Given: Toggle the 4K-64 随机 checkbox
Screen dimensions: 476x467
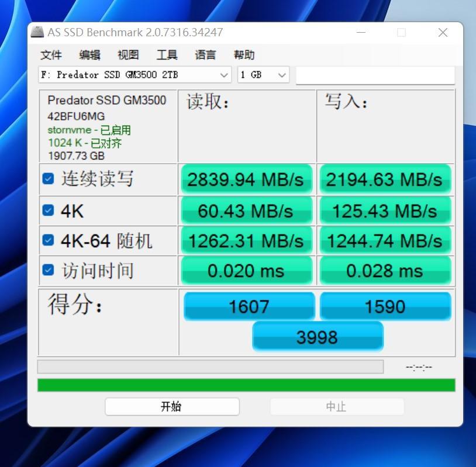Looking at the screenshot, I should 48,240.
